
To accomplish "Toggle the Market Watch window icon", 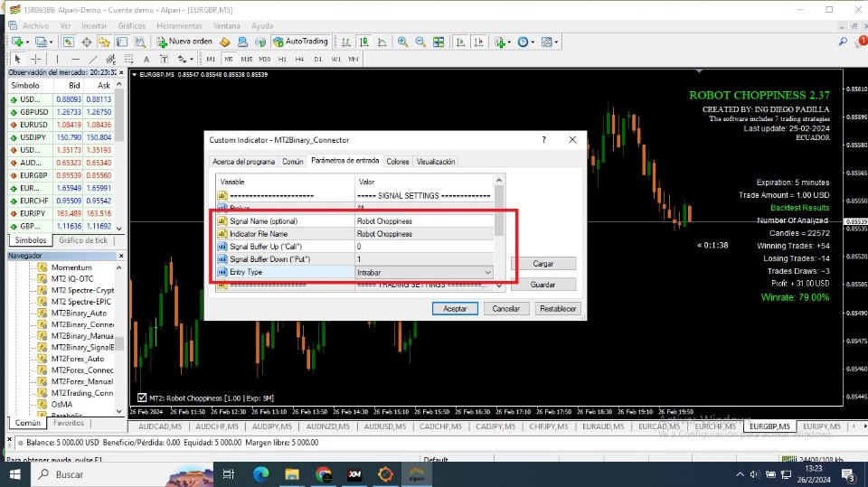I will tap(68, 42).
